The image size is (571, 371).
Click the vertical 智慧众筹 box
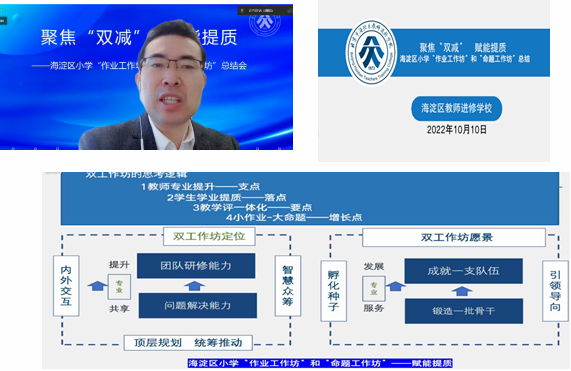[288, 285]
